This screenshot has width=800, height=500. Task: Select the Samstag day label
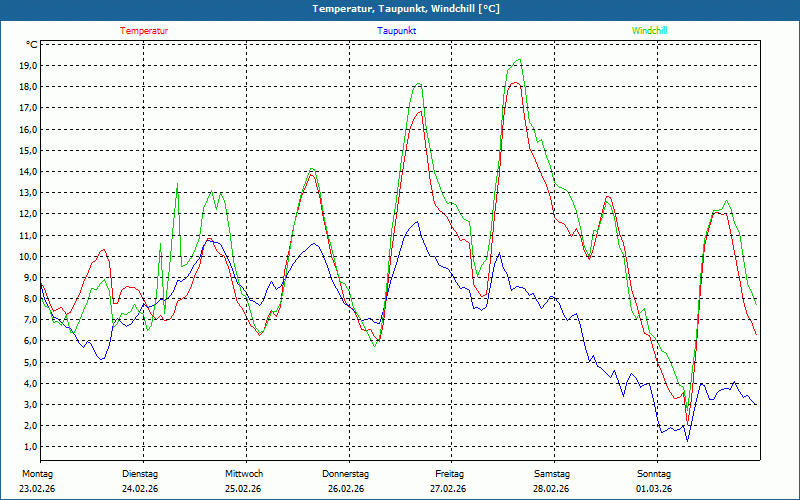tap(552, 473)
